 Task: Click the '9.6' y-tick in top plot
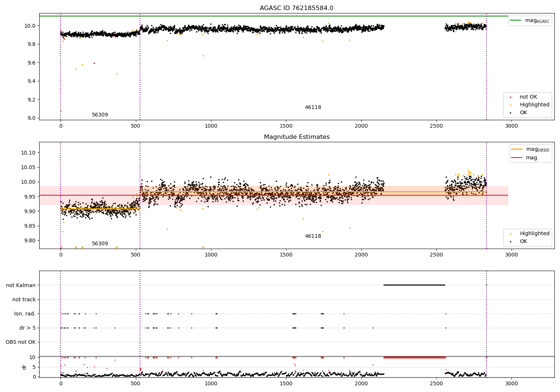pos(31,63)
